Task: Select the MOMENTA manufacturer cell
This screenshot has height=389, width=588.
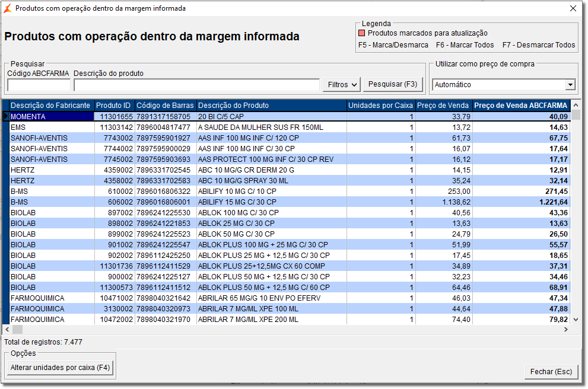Action: pyautogui.click(x=52, y=117)
